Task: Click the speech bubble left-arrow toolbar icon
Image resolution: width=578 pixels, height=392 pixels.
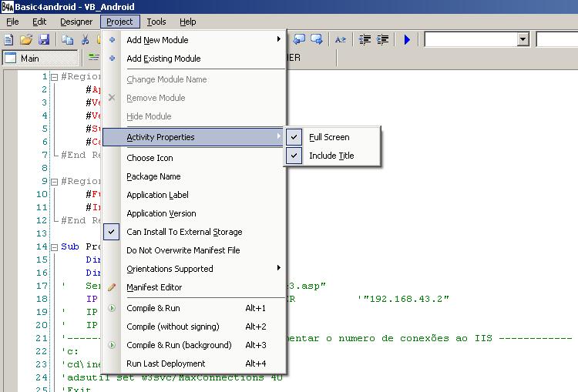Action: (x=299, y=39)
